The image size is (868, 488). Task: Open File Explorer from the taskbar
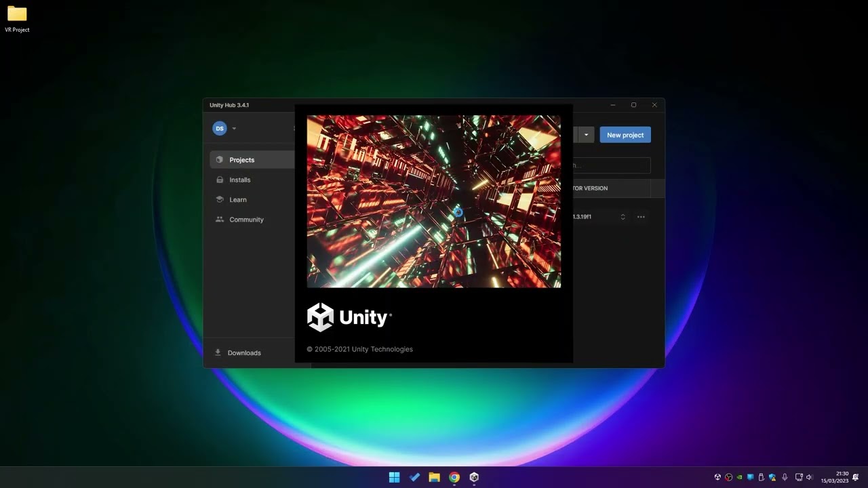pyautogui.click(x=434, y=477)
